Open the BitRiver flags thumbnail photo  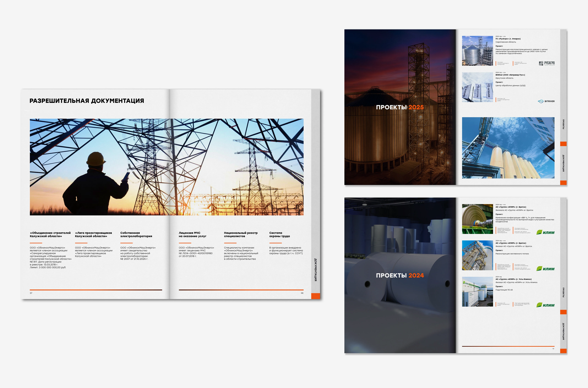coord(477,87)
